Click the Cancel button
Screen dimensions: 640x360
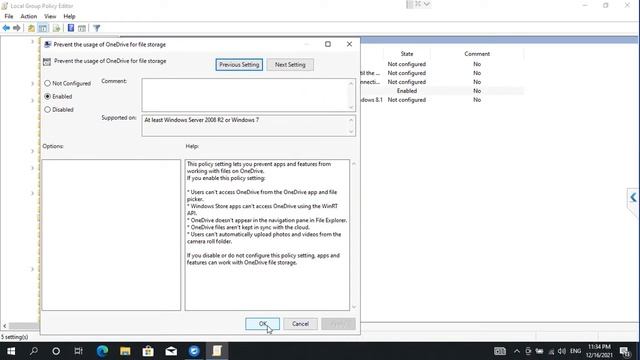(x=300, y=324)
